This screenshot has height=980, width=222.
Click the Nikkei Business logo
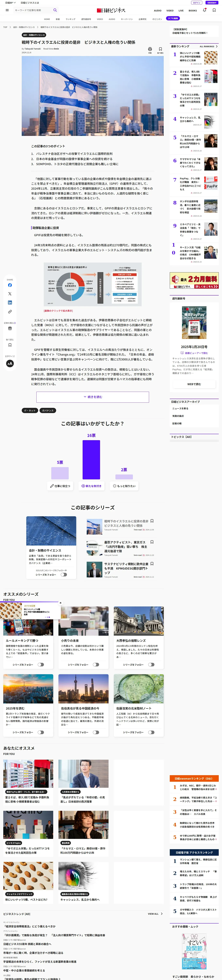[x=111, y=10]
